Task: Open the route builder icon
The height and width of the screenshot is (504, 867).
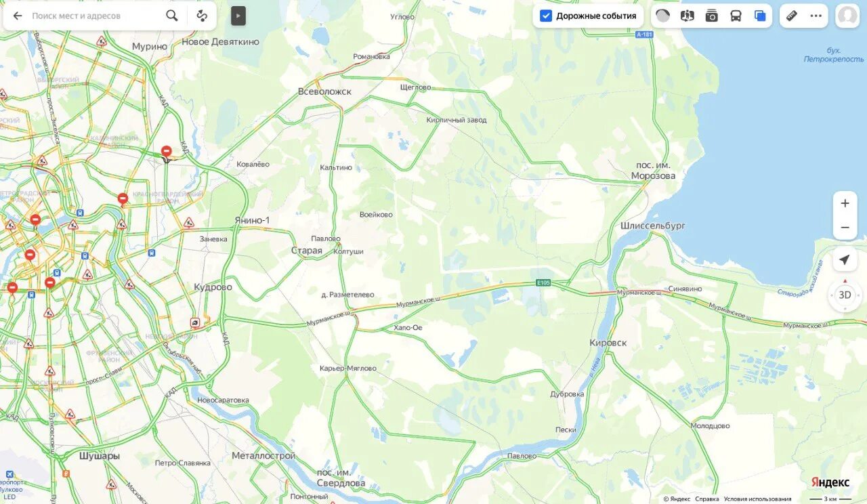Action: (202, 16)
